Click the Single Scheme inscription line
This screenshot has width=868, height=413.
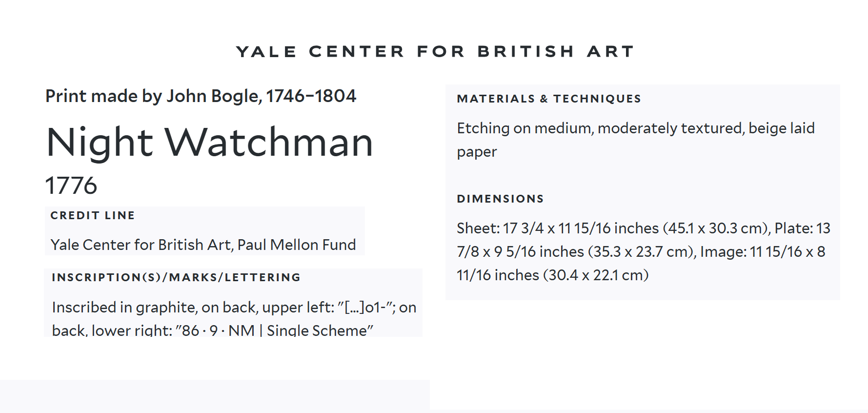[x=213, y=330]
